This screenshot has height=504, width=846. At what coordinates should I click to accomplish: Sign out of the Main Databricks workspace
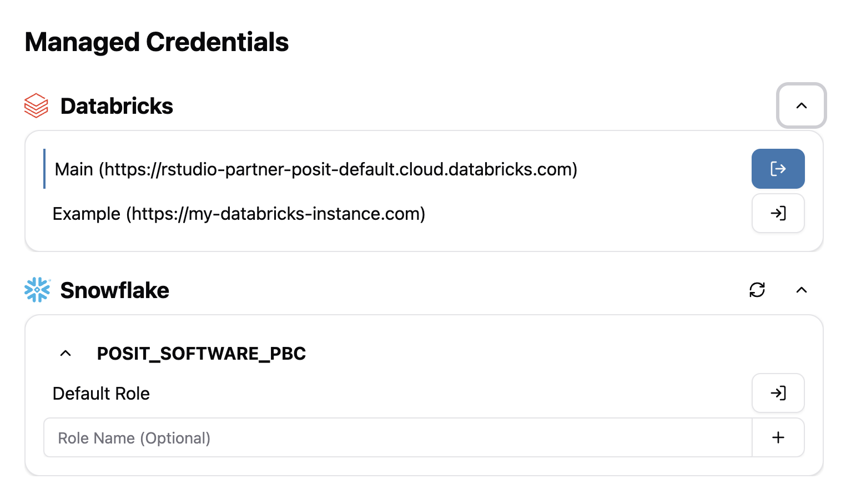tap(778, 169)
